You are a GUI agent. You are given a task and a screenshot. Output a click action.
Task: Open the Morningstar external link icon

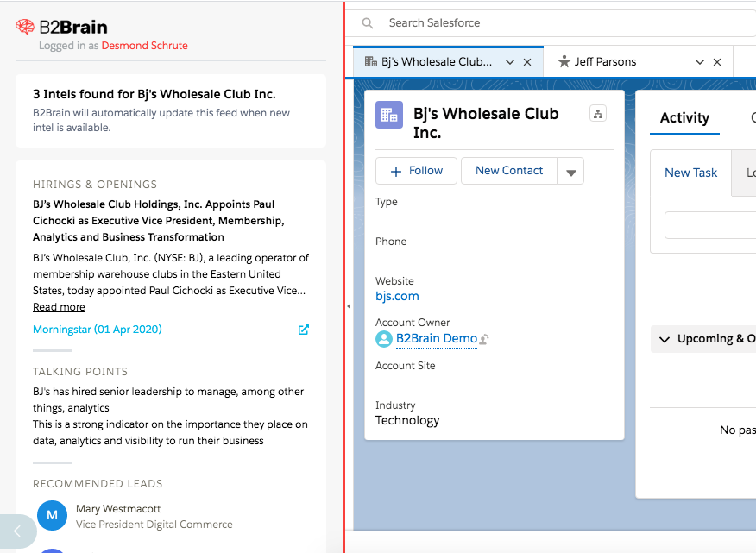(x=303, y=330)
